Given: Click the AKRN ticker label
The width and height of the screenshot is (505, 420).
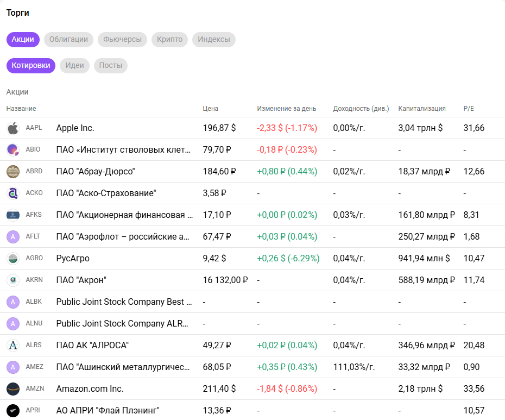Looking at the screenshot, I should [34, 280].
